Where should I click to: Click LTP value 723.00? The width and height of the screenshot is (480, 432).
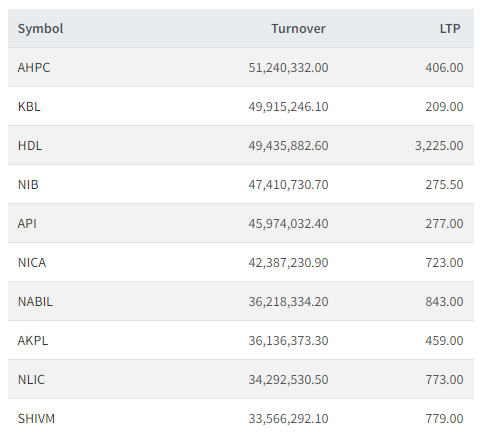coord(444,263)
